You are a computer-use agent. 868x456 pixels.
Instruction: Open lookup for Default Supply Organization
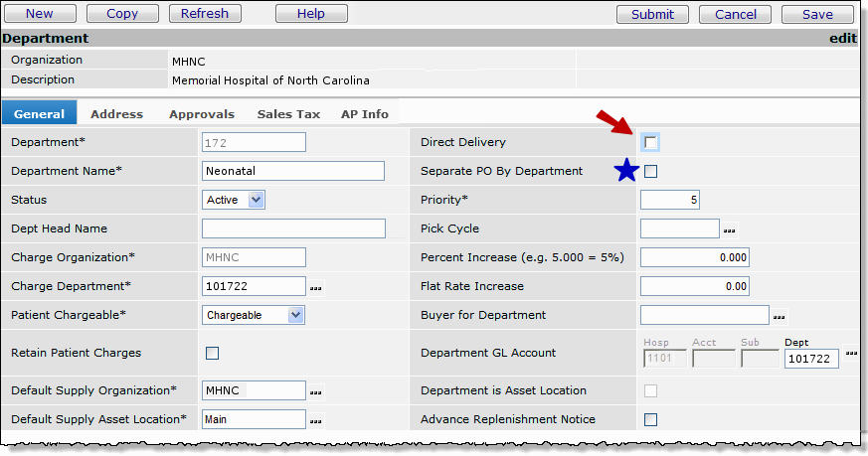pos(316,391)
